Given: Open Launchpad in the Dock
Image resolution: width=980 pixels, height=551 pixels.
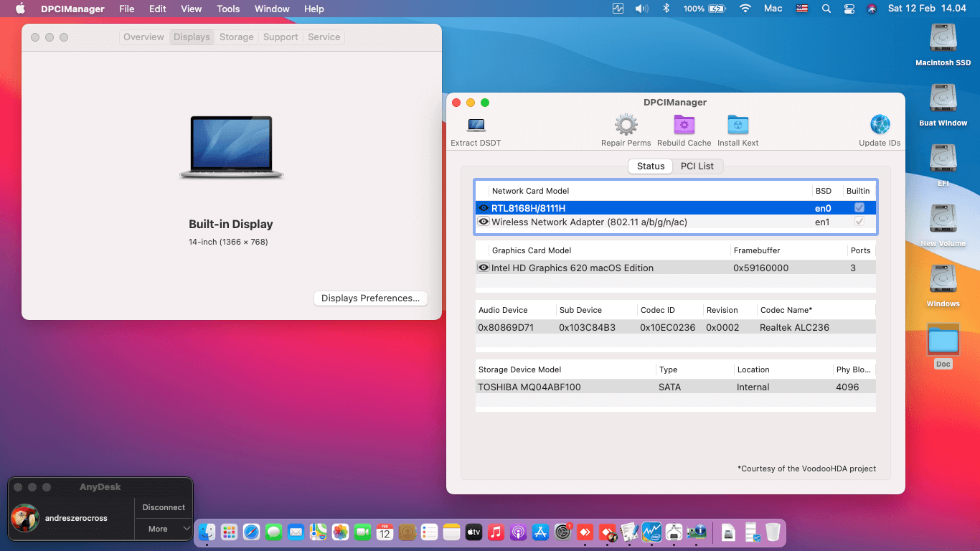Looking at the screenshot, I should [x=229, y=532].
